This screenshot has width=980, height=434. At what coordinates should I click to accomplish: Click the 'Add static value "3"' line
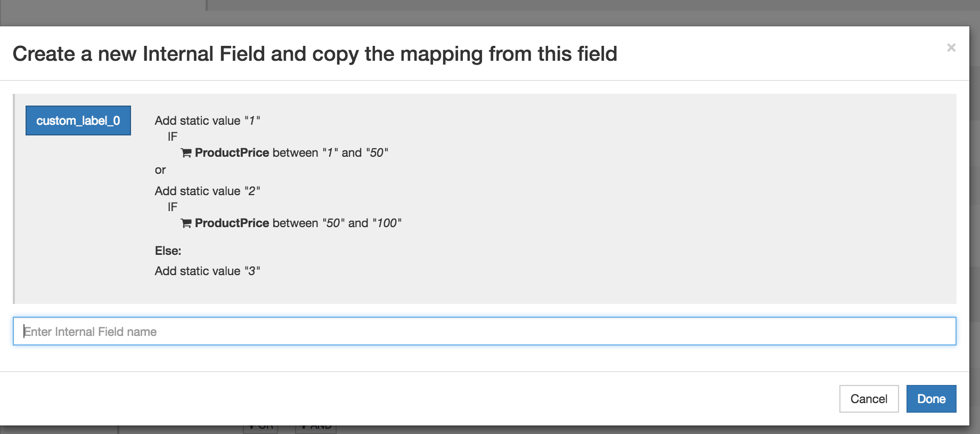pos(207,271)
